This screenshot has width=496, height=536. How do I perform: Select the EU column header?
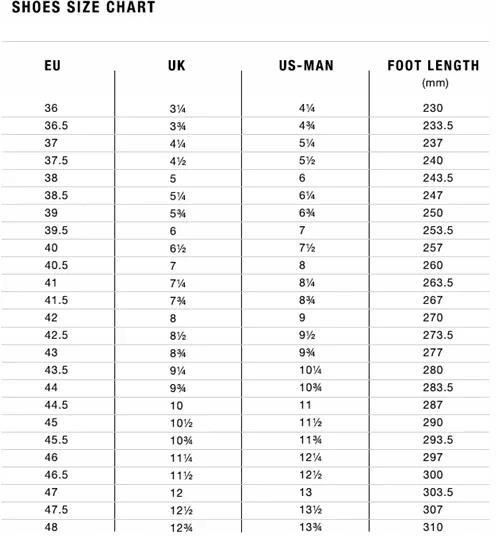click(53, 65)
